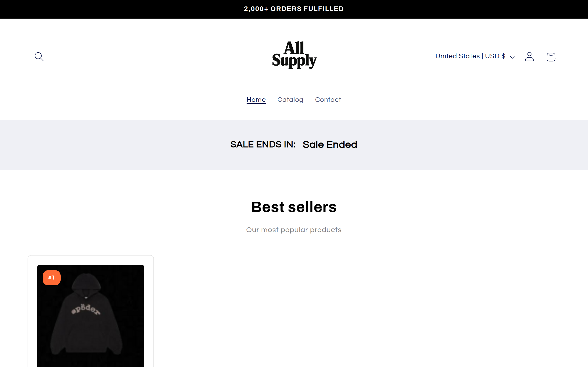Navigate to the Contact page link
The width and height of the screenshot is (588, 367).
click(x=328, y=100)
